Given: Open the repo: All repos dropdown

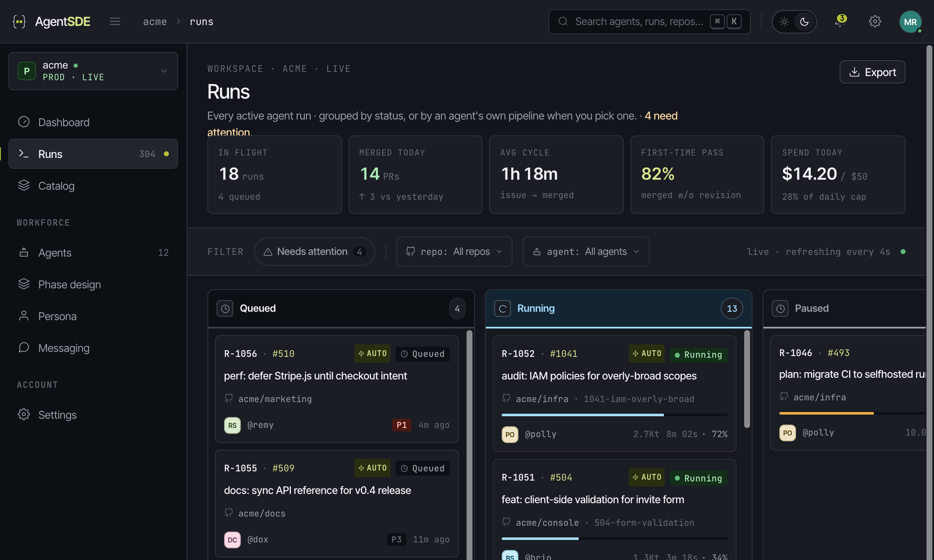Looking at the screenshot, I should tap(454, 252).
